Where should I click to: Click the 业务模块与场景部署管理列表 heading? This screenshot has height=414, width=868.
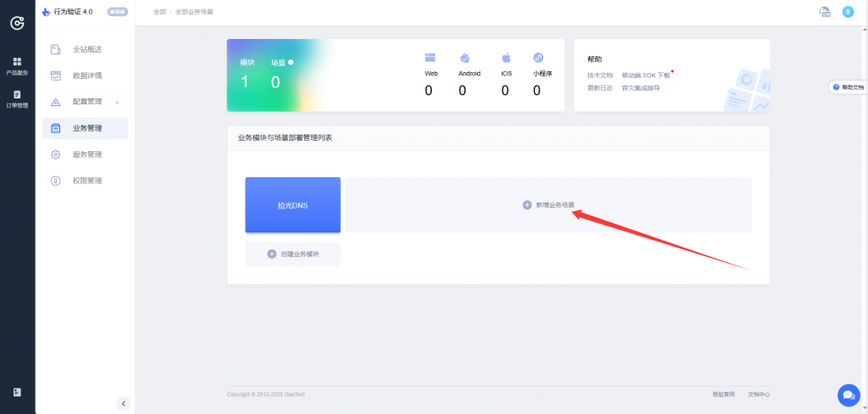point(285,138)
